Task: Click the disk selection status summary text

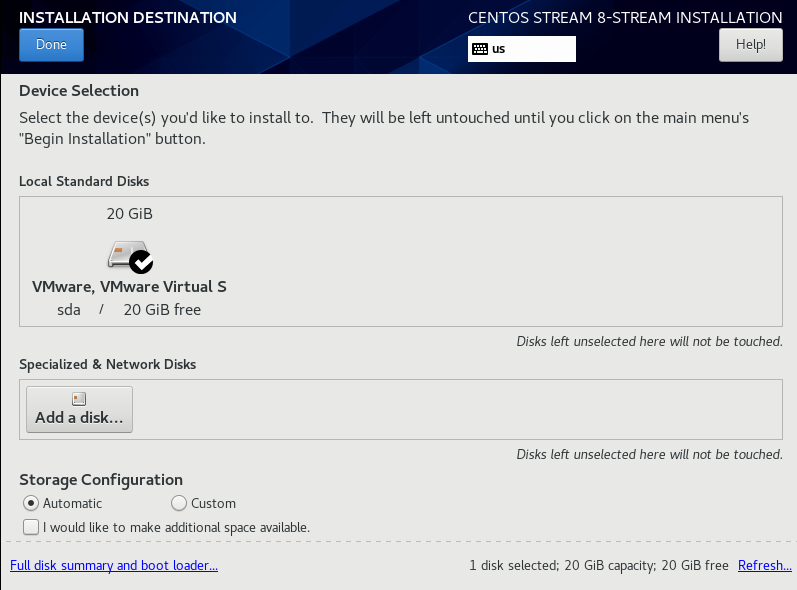Action: pos(599,565)
